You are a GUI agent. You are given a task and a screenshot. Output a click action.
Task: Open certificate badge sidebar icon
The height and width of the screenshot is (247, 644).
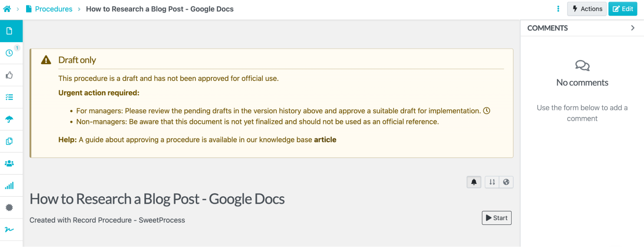point(9,208)
